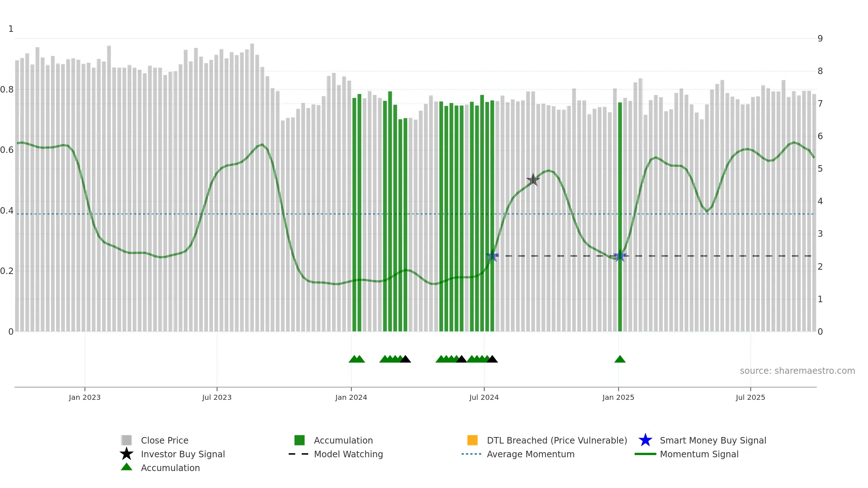Toggle the Model Watching dashed line legend
This screenshot has width=868, height=488.
click(348, 454)
